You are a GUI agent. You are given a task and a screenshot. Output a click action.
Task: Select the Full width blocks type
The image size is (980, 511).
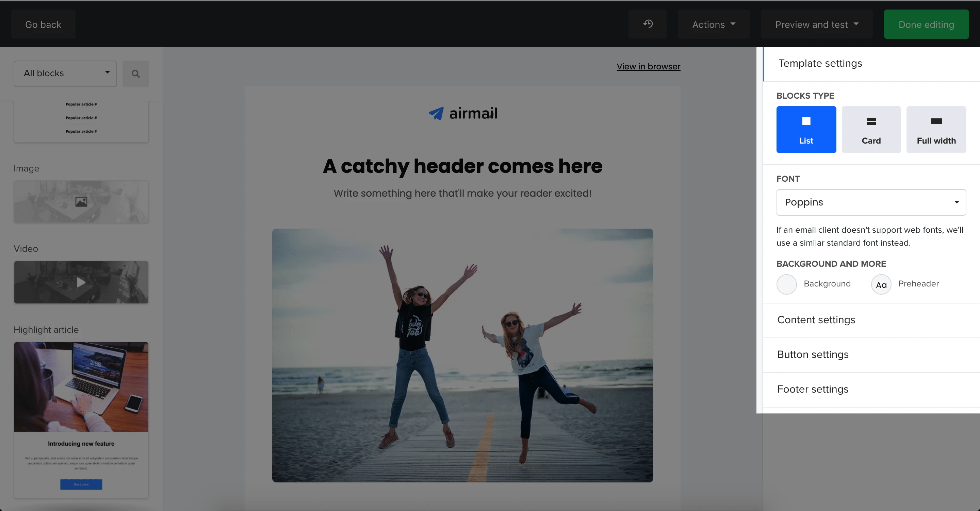click(936, 130)
